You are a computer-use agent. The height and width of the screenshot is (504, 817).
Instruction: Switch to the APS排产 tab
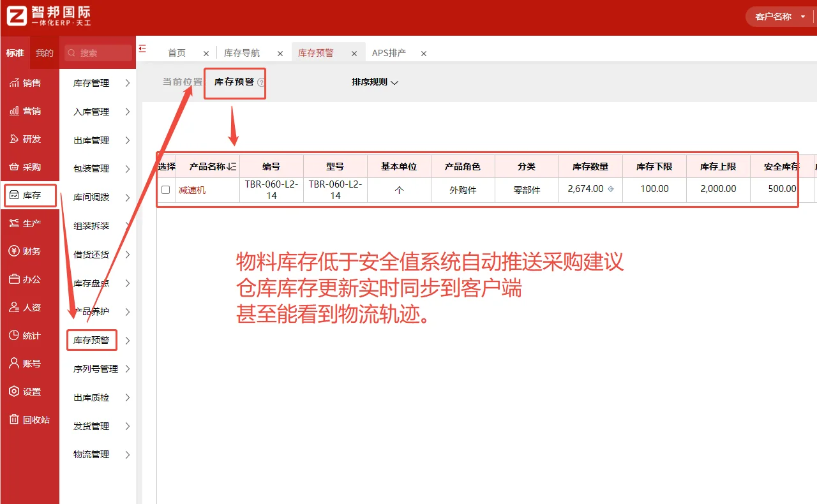[390, 53]
